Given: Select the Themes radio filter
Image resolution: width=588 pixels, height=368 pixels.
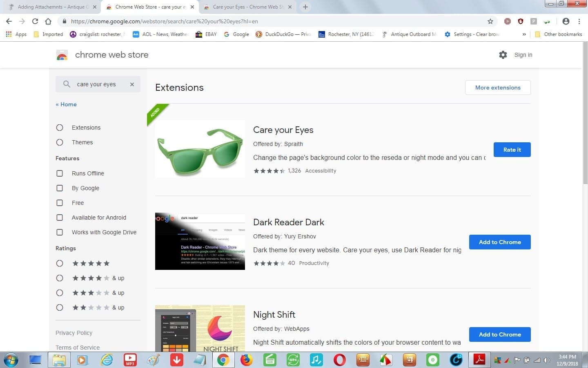Looking at the screenshot, I should 60,142.
